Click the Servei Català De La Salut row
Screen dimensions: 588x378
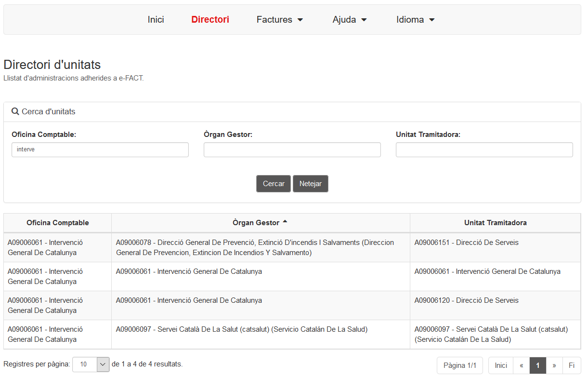tap(241, 330)
